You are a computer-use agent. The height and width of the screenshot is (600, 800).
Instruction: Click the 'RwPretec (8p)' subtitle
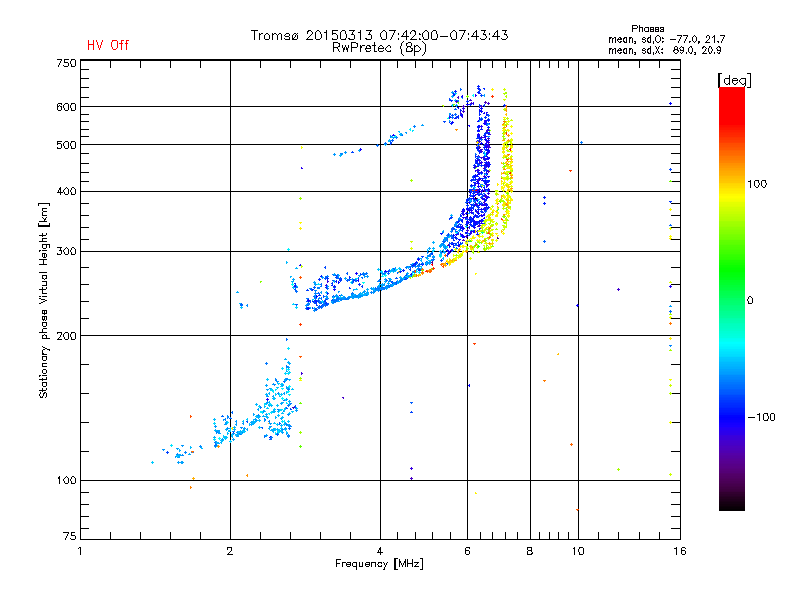tap(379, 48)
